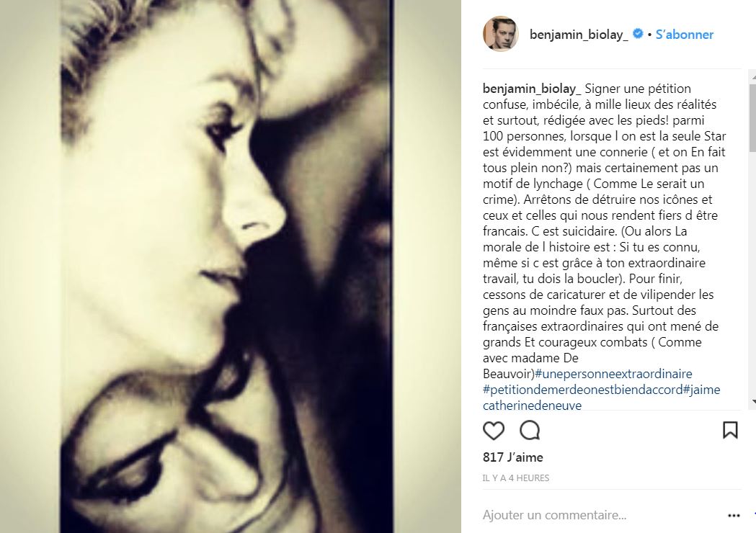Open the three-dots more options menu
The height and width of the screenshot is (533, 756).
734,516
